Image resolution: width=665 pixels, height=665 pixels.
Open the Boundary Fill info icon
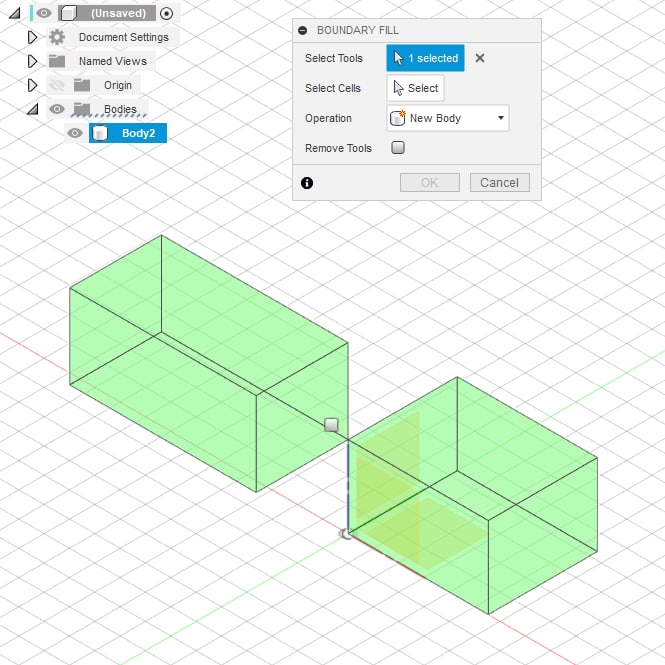tap(307, 183)
